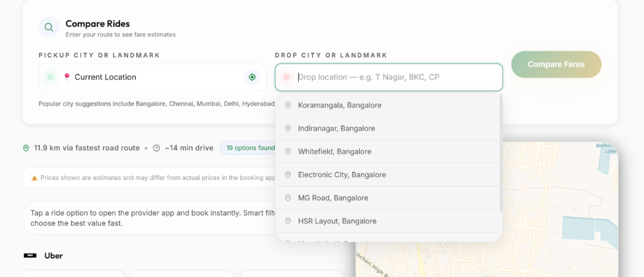644x277 pixels.
Task: Click the Compare Rides search magnifier icon
Action: pyautogui.click(x=49, y=28)
